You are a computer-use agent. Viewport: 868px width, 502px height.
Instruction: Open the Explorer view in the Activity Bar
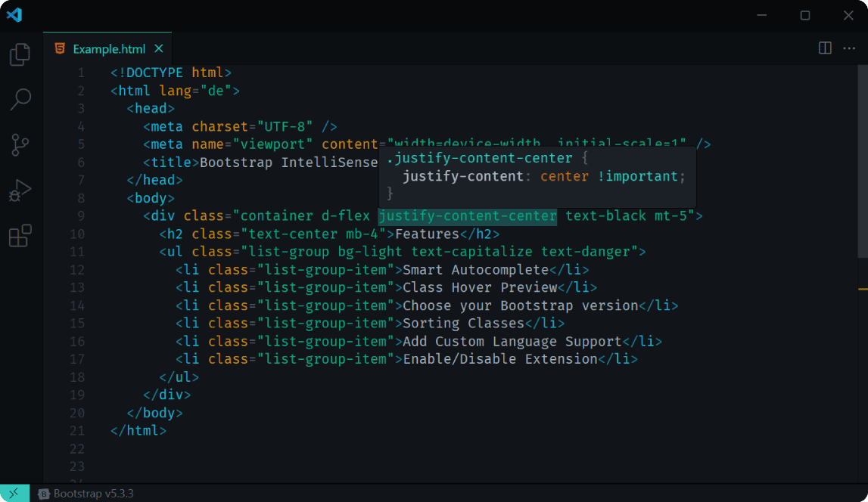tap(20, 54)
